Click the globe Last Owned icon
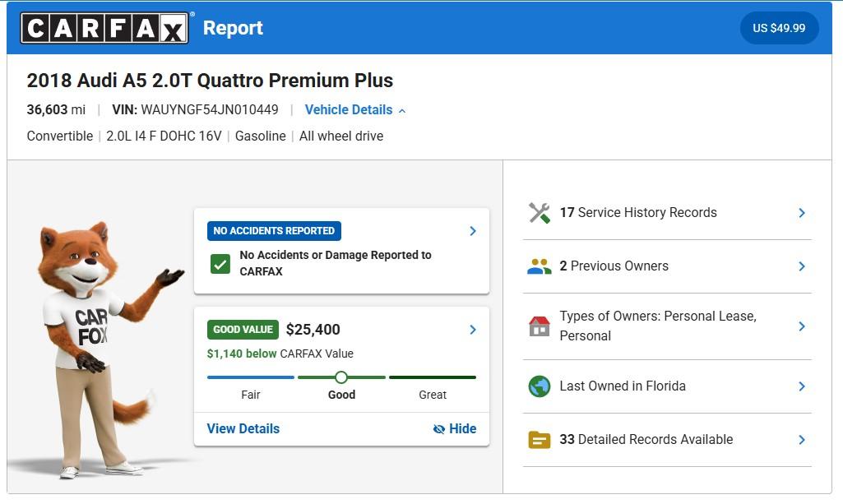Viewport: 843px width, 504px height. [x=540, y=386]
